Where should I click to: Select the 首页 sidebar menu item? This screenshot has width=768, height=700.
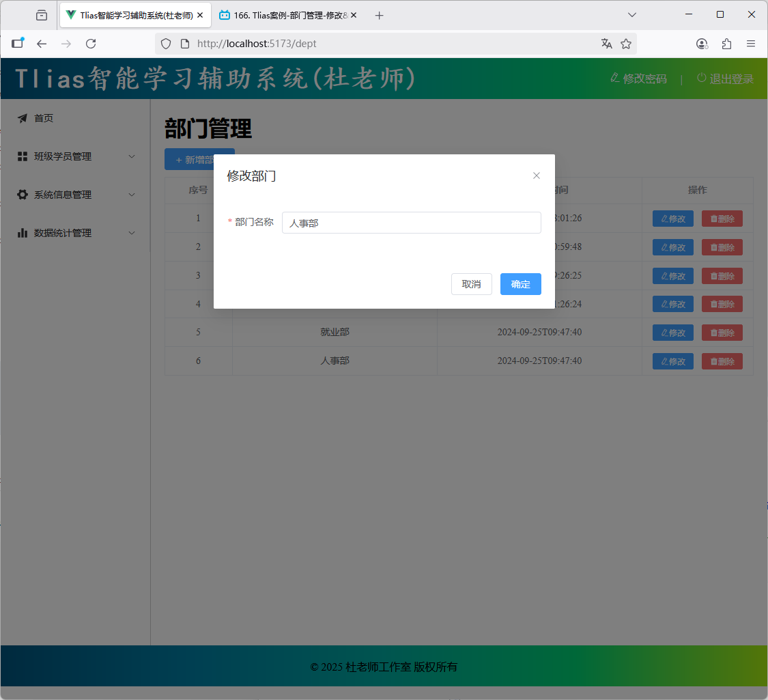(x=44, y=118)
